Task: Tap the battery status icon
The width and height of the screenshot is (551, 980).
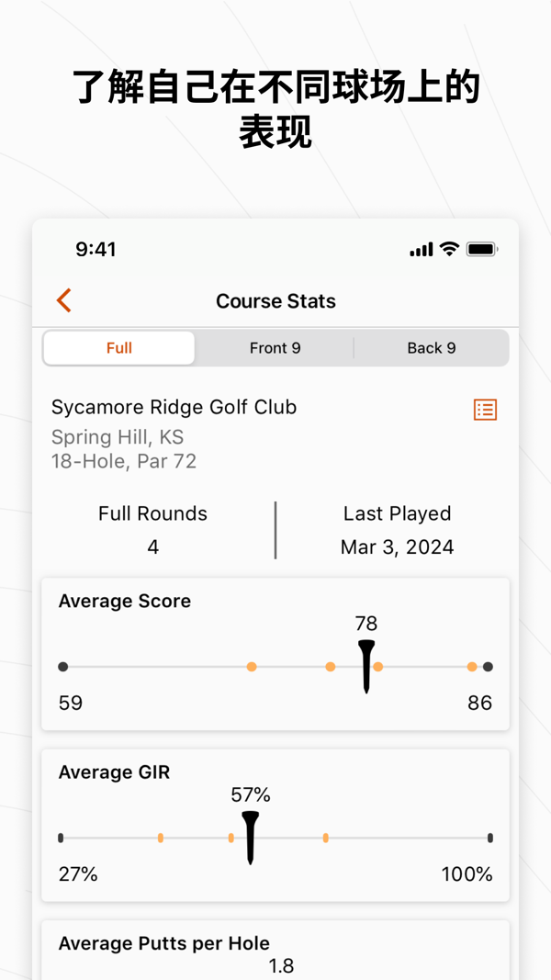Action: [481, 249]
